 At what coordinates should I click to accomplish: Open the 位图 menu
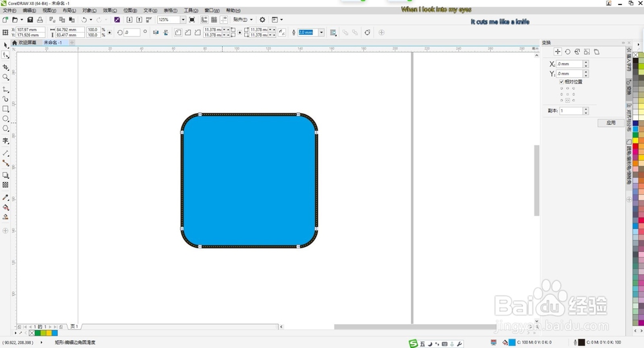[x=130, y=10]
